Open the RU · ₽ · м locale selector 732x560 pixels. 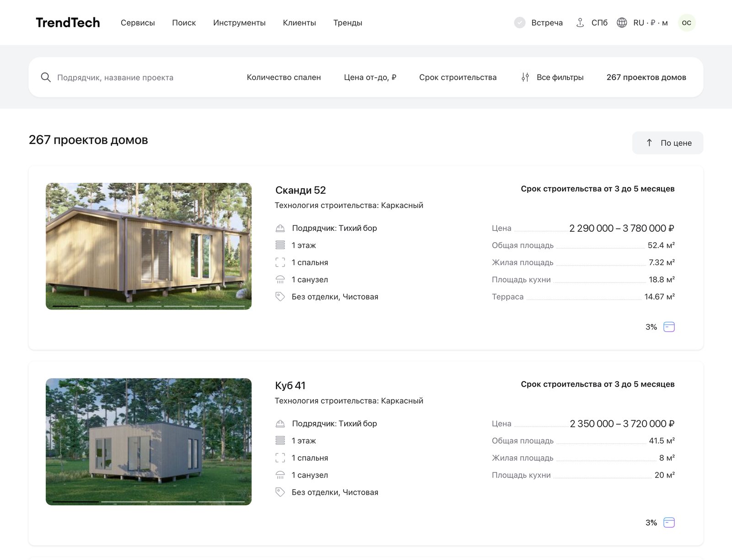650,23
